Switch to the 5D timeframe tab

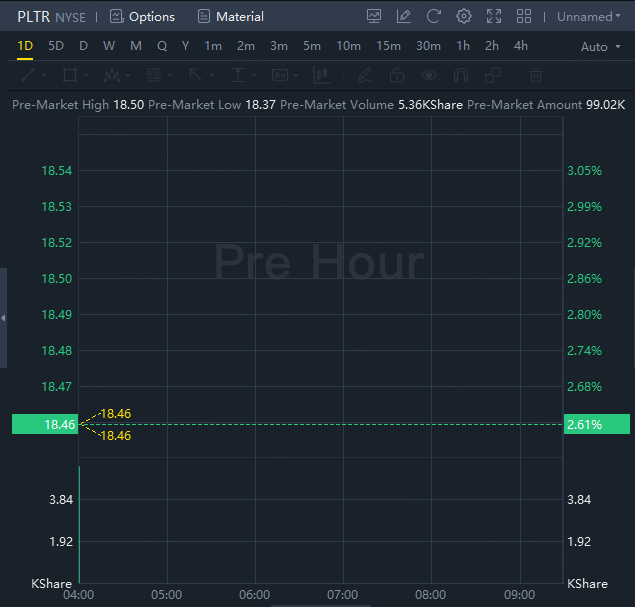[56, 46]
